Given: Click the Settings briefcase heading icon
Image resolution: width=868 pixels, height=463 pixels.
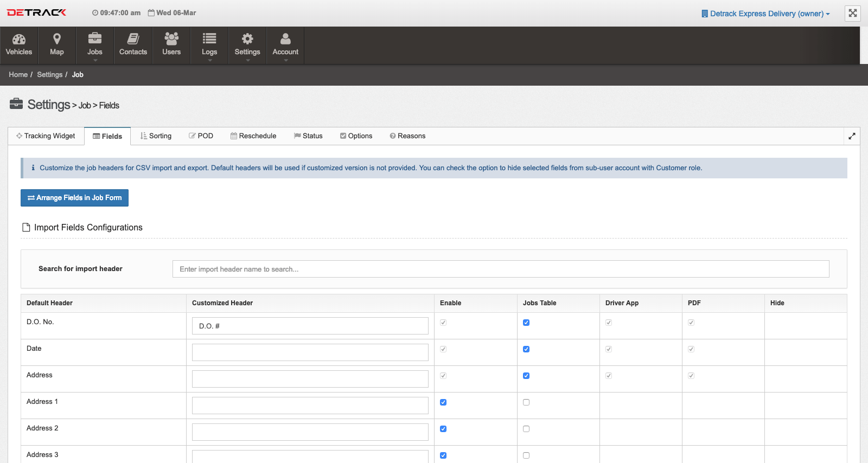Looking at the screenshot, I should pyautogui.click(x=16, y=104).
